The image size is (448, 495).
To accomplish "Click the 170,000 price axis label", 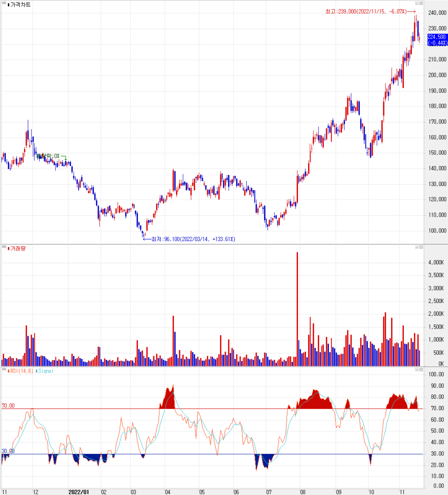I will (437, 122).
